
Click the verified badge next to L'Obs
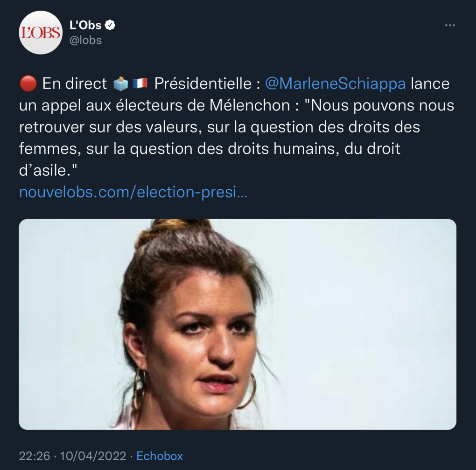pyautogui.click(x=110, y=25)
